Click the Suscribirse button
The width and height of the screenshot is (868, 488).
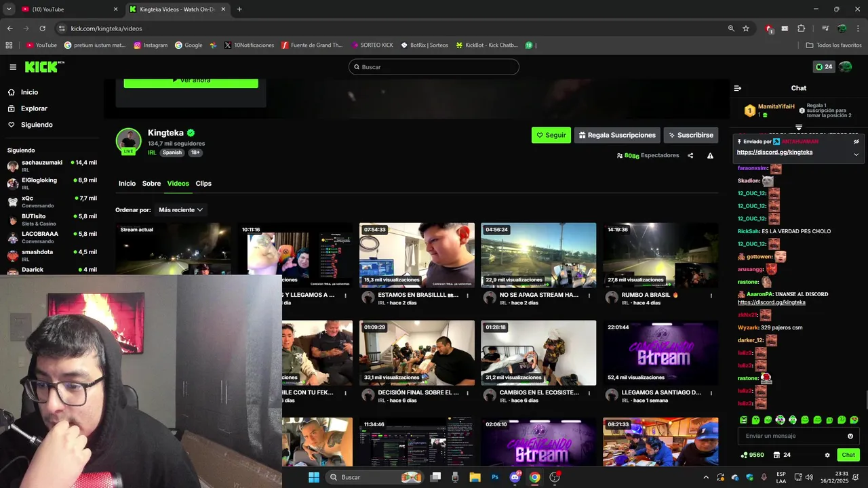pos(690,135)
